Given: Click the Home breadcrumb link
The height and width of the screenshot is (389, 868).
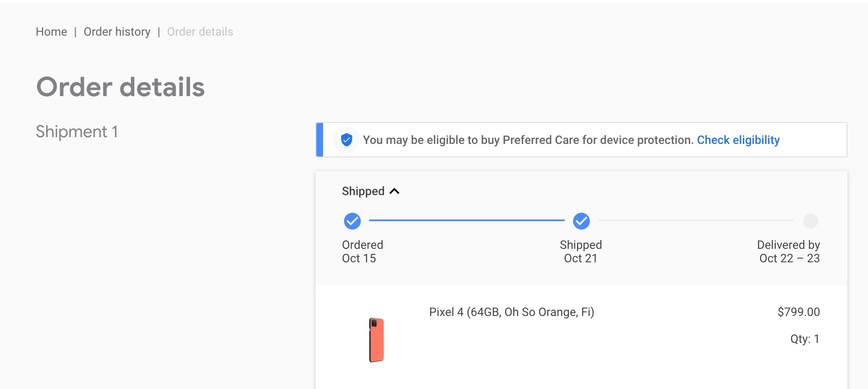Looking at the screenshot, I should [51, 32].
